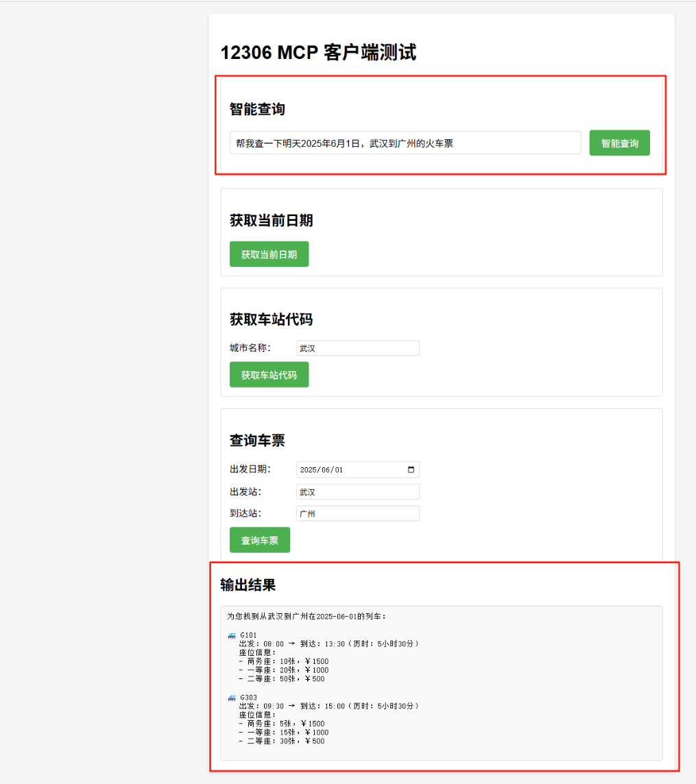Viewport: 696px width, 784px height.
Task: Click the 查询车票 section heading
Action: (x=257, y=440)
